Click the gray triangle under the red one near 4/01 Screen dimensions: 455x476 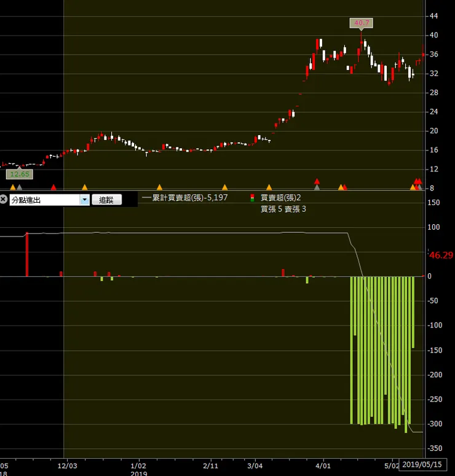pos(317,187)
